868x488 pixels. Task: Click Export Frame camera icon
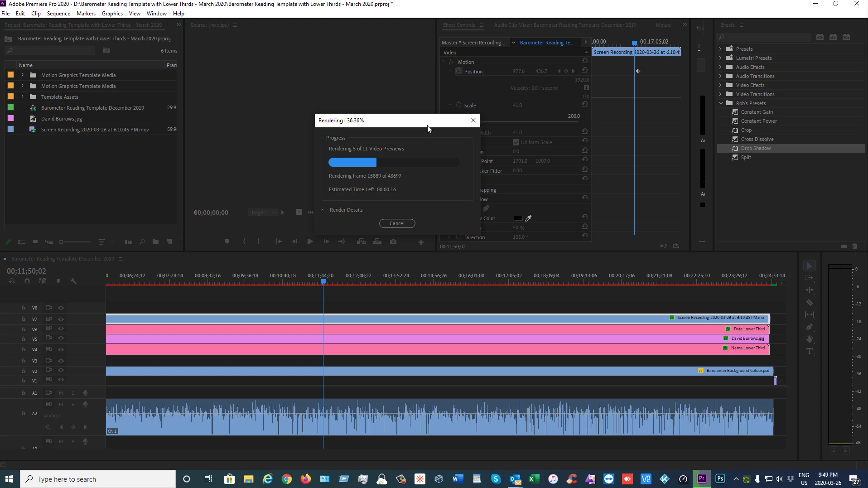393,242
